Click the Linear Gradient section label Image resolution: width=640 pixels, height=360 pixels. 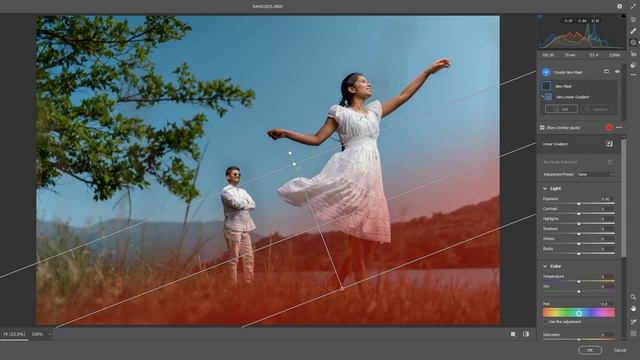[555, 144]
